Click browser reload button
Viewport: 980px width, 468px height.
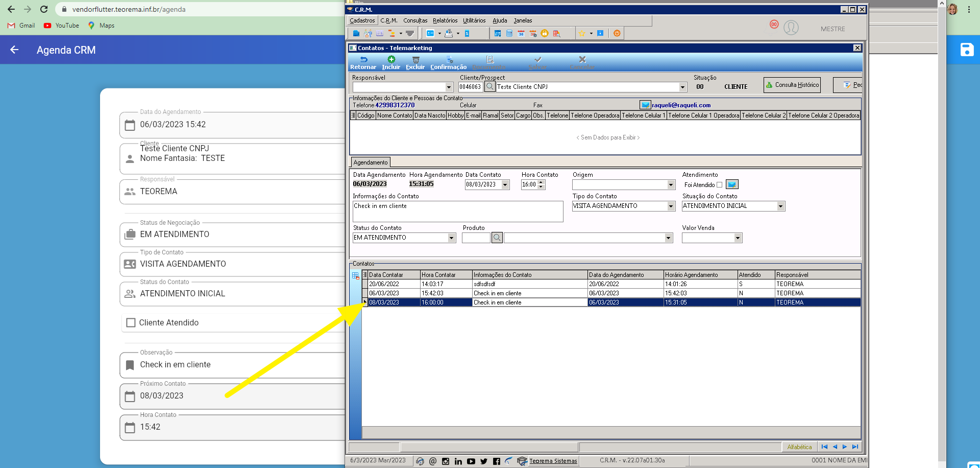(44, 9)
